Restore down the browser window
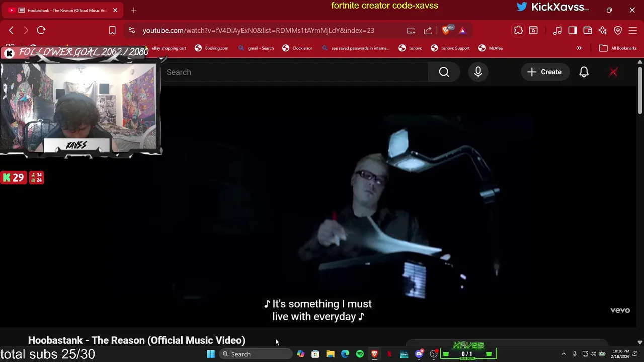The height and width of the screenshot is (362, 644). (609, 10)
